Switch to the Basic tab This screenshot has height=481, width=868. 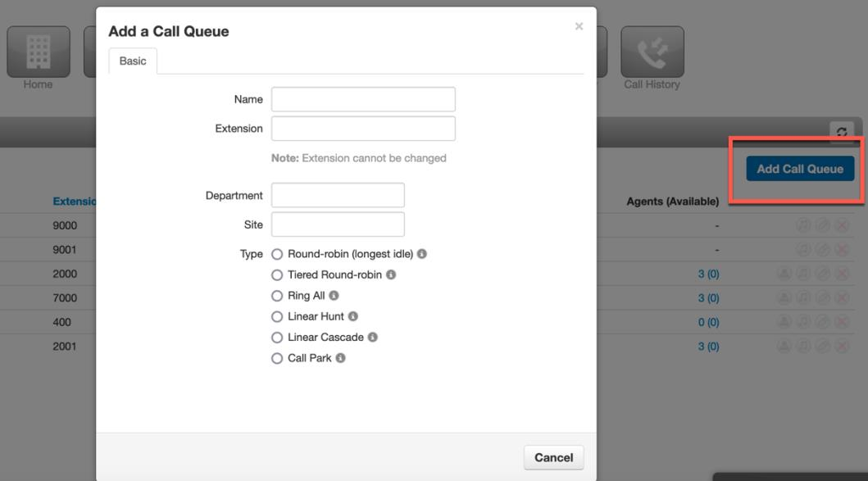[133, 61]
